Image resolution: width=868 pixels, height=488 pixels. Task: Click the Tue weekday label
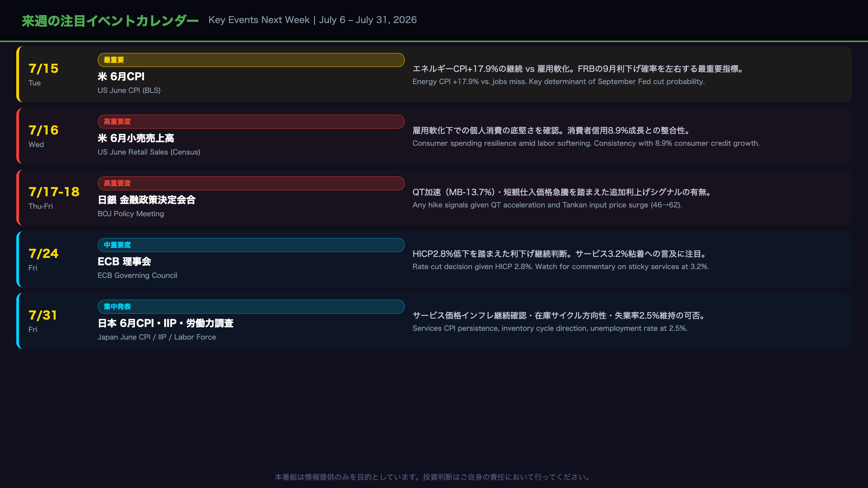click(35, 83)
